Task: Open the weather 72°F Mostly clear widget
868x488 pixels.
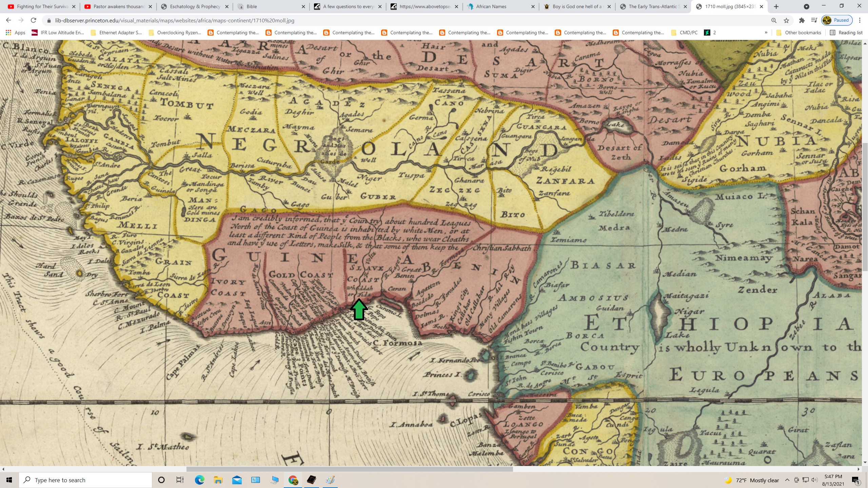Action: pyautogui.click(x=752, y=480)
